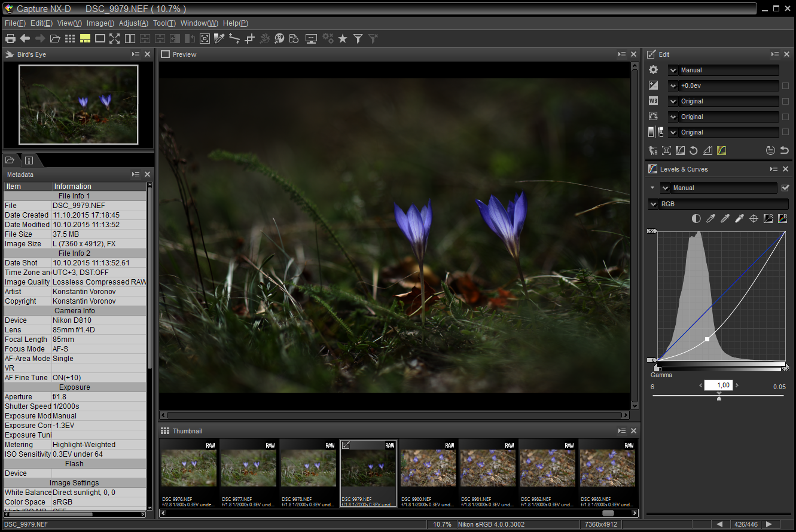The height and width of the screenshot is (532, 796).
Task: Expand the +0.0ev exposure compensation dropdown
Action: (673, 86)
